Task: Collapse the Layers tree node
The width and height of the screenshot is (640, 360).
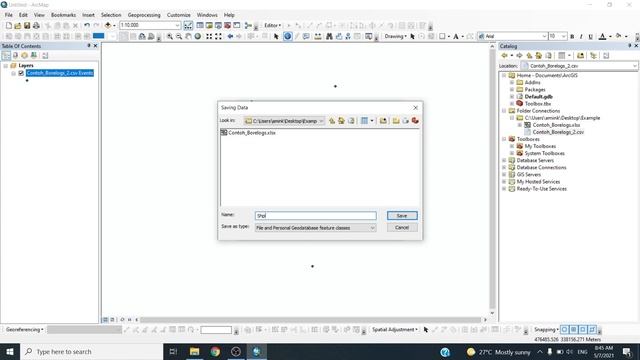Action: [x=6, y=66]
